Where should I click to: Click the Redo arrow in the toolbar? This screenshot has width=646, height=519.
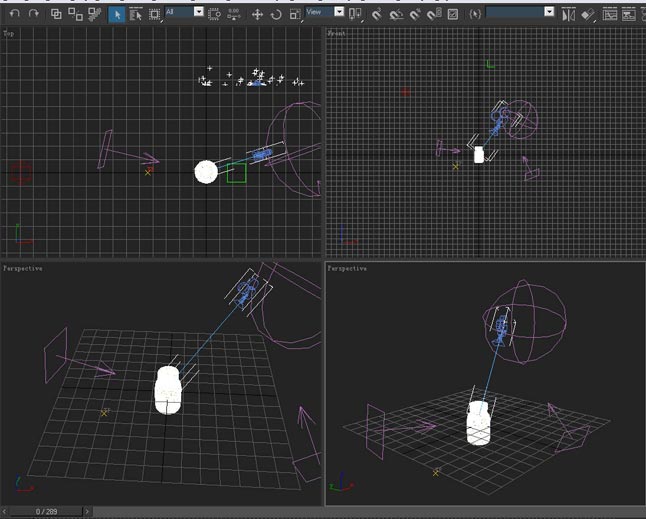click(34, 14)
